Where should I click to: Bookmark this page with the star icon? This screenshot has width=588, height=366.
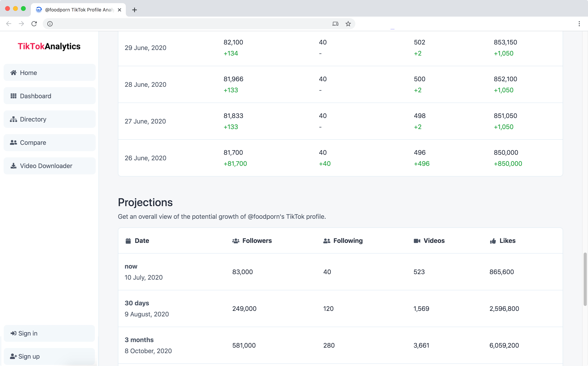pyautogui.click(x=348, y=24)
